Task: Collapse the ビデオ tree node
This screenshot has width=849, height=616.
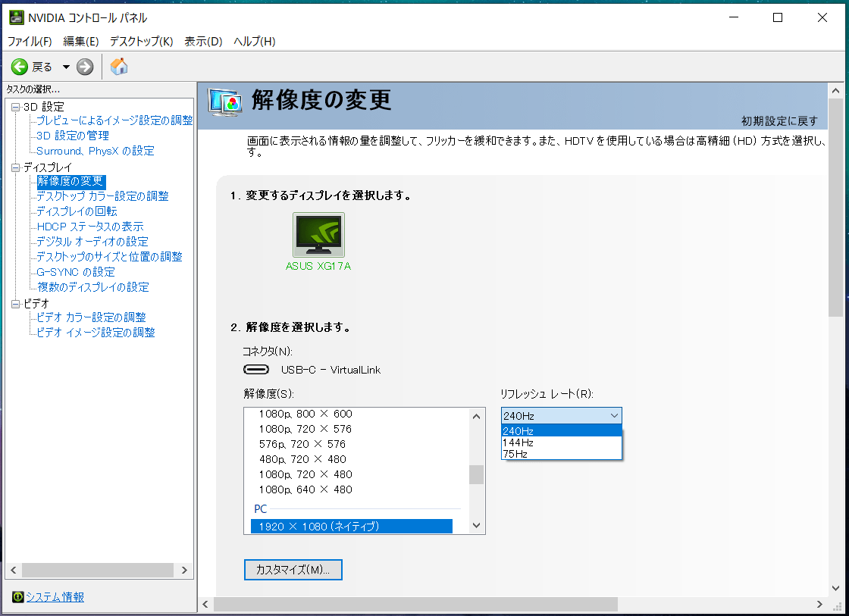Action: tap(16, 304)
